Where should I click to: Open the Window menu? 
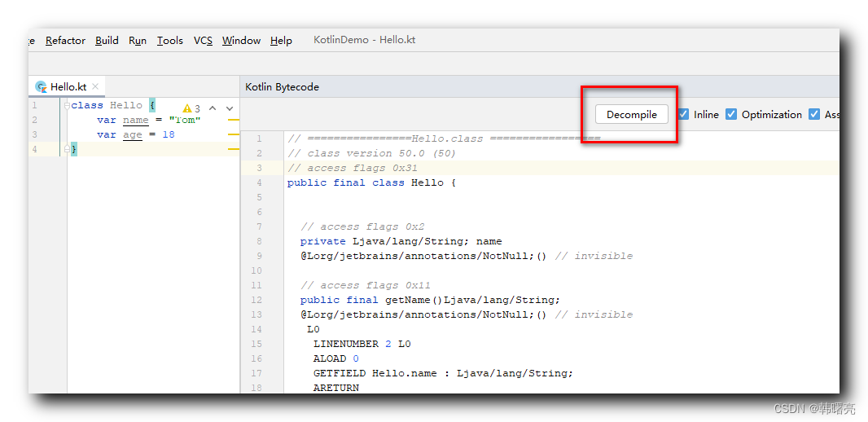click(x=241, y=41)
